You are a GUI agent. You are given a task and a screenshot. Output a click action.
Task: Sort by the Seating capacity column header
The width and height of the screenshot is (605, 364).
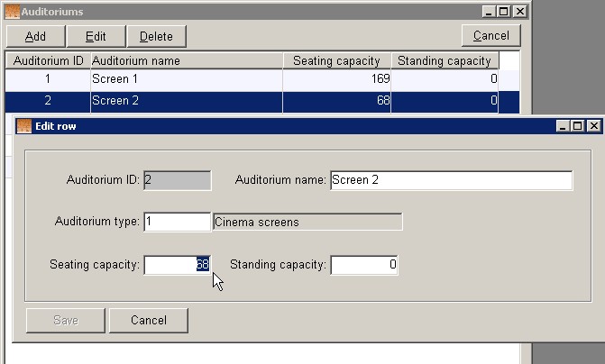click(337, 60)
